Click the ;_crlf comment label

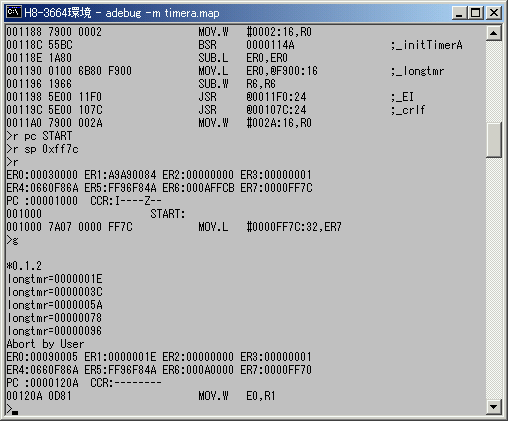[x=408, y=110]
